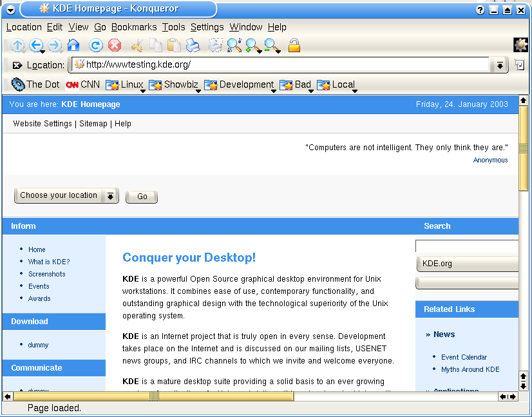Click the horizontal scrollbar thumb
Screen dimensions: 532x417
point(154,396)
